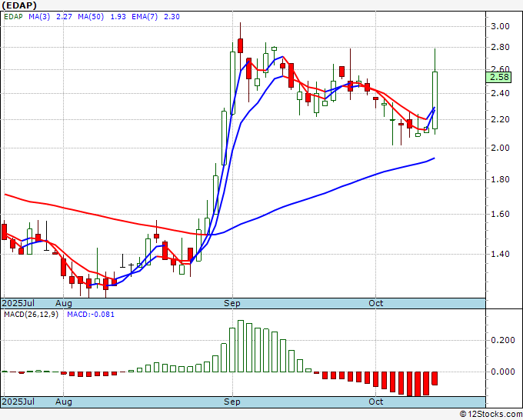Click the 0.000 MACD axis label
Image resolution: width=523 pixels, height=420 pixels.
503,372
